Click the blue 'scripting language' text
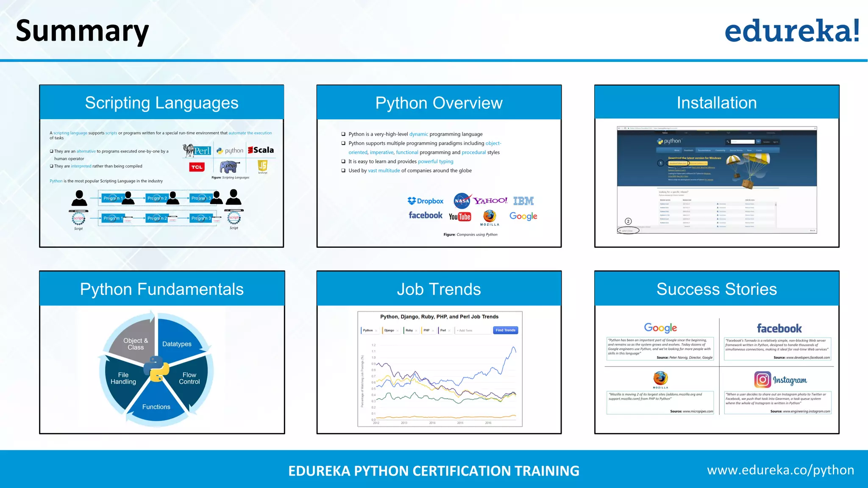This screenshot has height=488, width=868. pyautogui.click(x=70, y=133)
